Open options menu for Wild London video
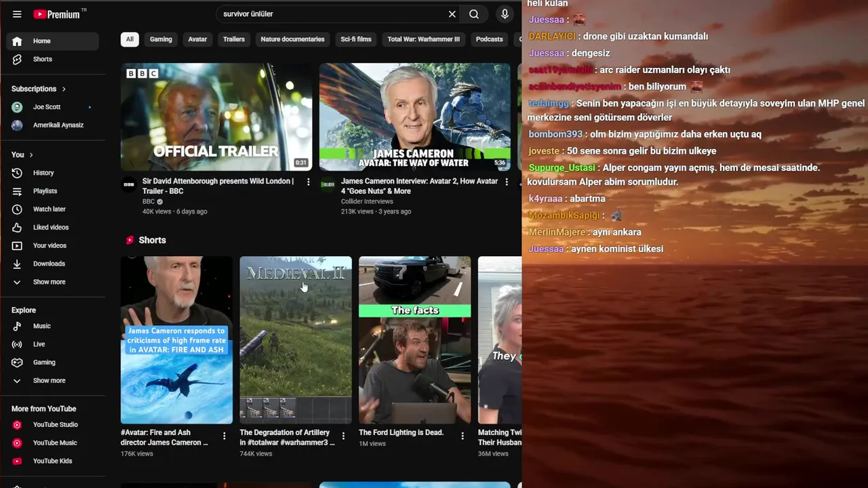 308,182
